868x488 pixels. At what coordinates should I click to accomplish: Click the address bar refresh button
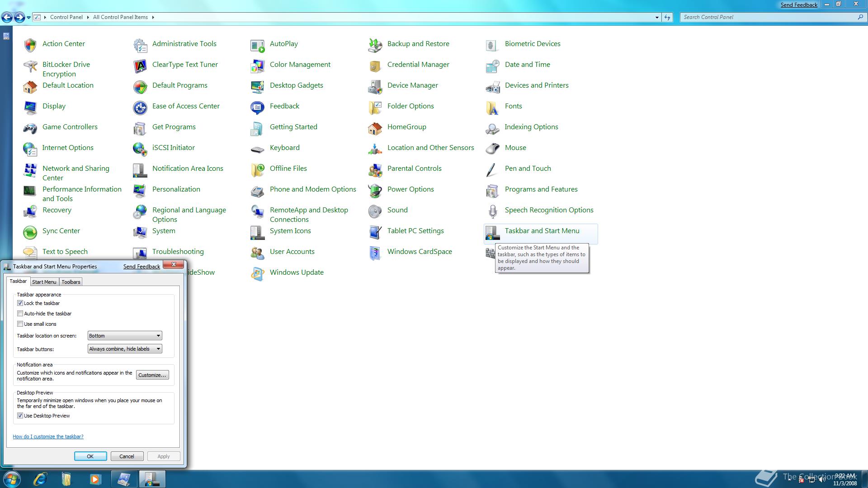pyautogui.click(x=667, y=17)
